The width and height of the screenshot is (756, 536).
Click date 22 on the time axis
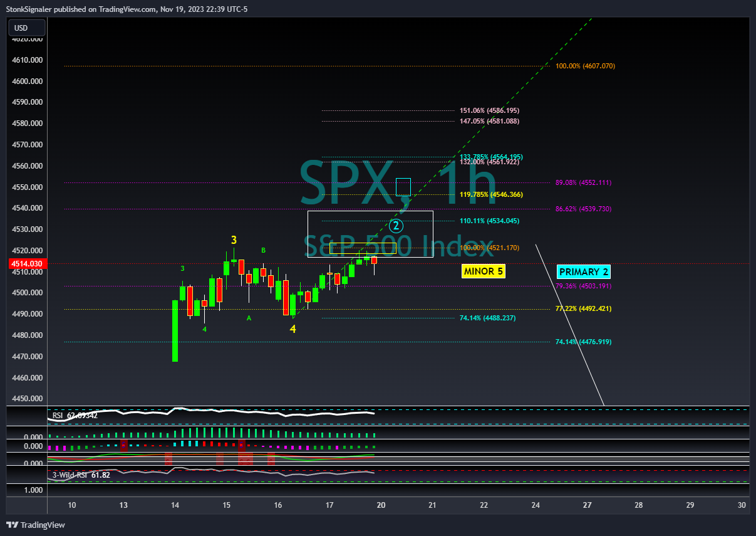click(484, 505)
